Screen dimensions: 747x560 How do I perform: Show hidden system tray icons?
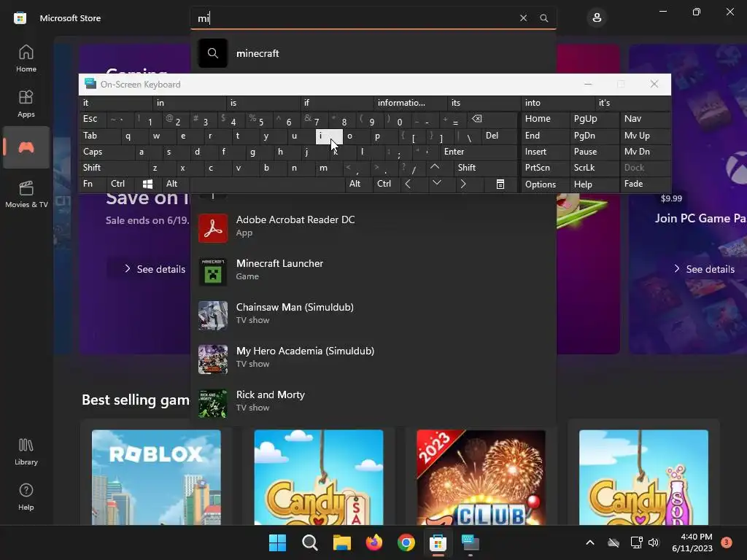(x=589, y=542)
